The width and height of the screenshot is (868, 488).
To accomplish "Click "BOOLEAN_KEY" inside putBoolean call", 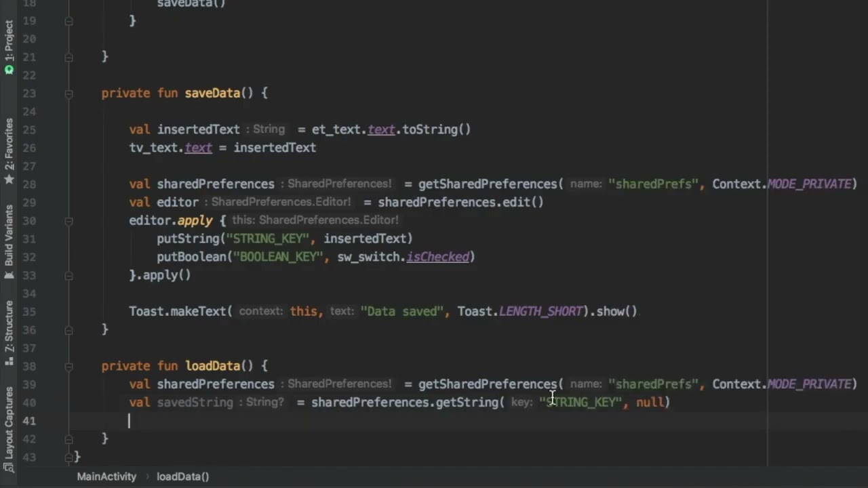I will [278, 257].
